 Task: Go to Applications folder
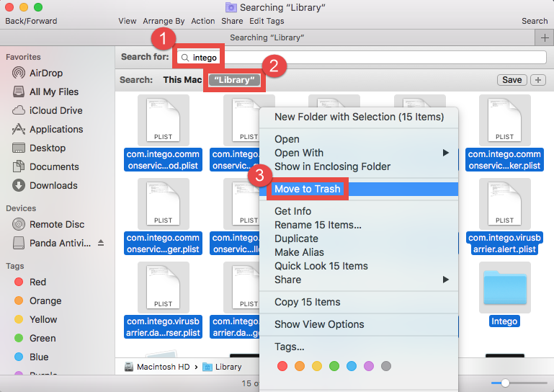(48, 130)
